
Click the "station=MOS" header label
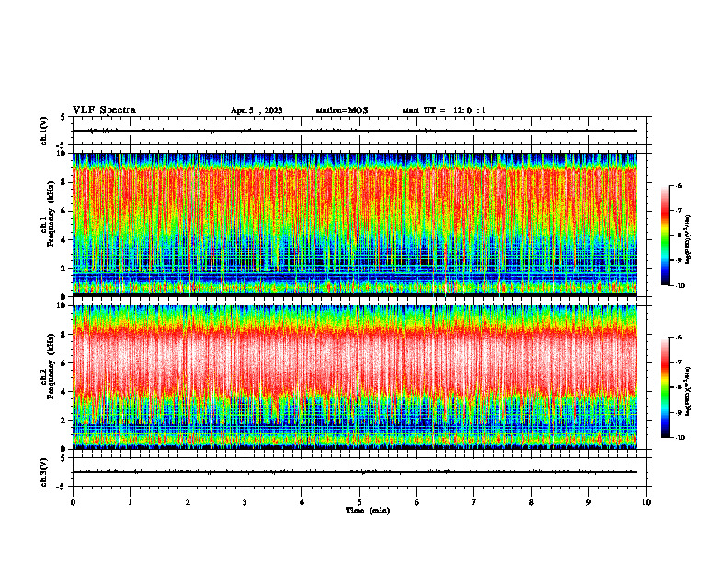coord(342,110)
